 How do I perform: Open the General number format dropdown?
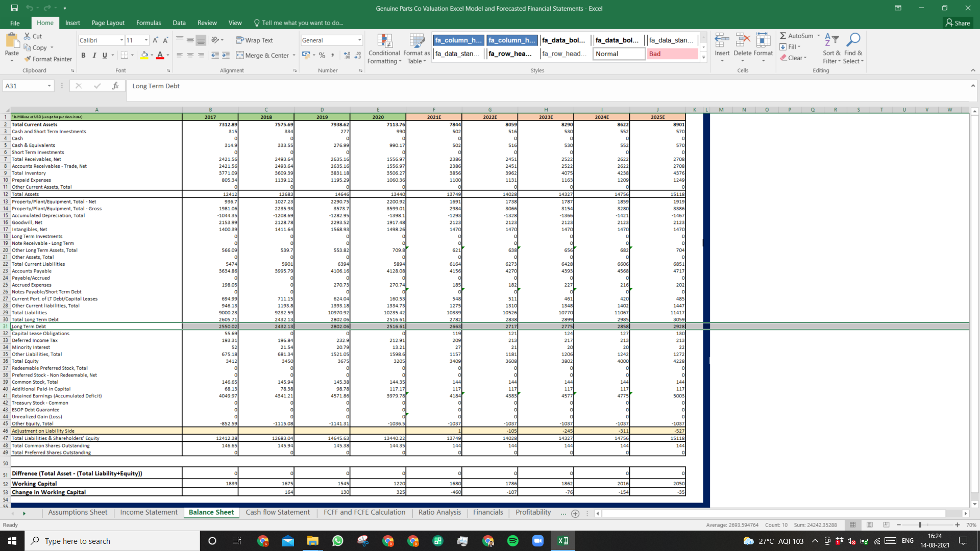tap(359, 40)
